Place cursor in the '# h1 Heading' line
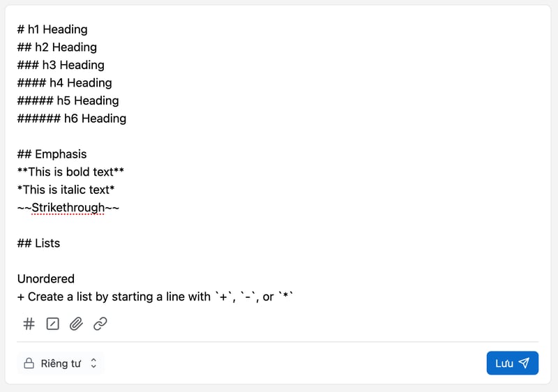This screenshot has width=558, height=392. pos(53,29)
